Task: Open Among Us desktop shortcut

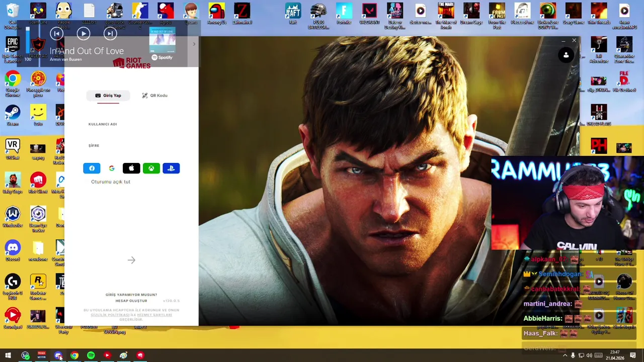Action: coord(217,14)
